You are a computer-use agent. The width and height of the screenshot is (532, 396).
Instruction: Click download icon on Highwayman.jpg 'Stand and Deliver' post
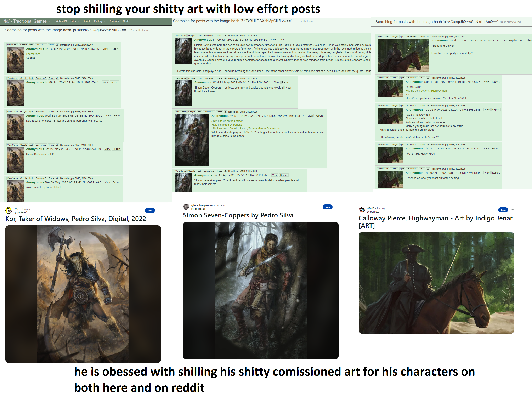click(x=428, y=37)
